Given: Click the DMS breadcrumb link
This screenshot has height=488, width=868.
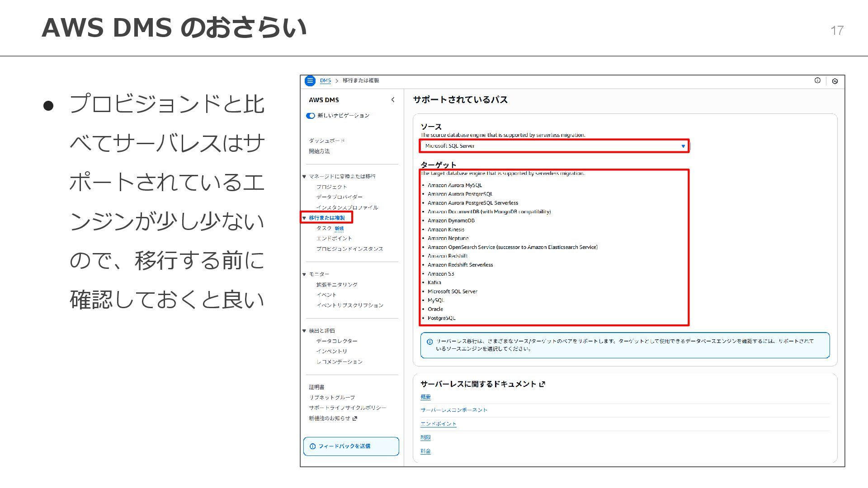Looking at the screenshot, I should point(325,80).
